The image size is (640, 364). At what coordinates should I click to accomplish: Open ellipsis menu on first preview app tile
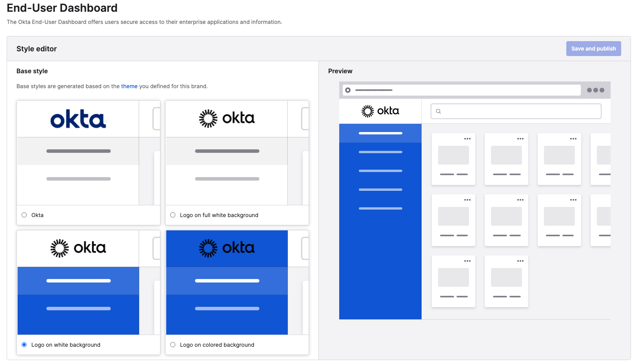(x=467, y=139)
